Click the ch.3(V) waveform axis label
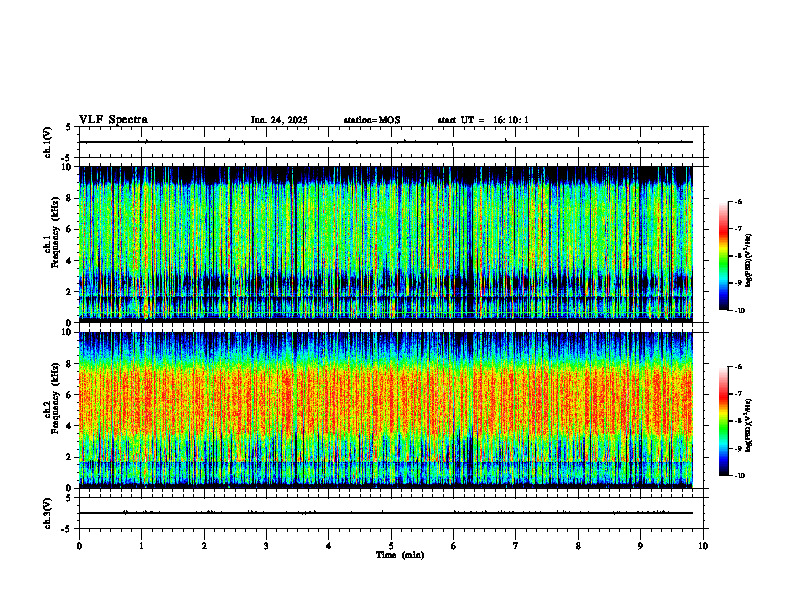Viewport: 792px width, 612px height. click(48, 513)
